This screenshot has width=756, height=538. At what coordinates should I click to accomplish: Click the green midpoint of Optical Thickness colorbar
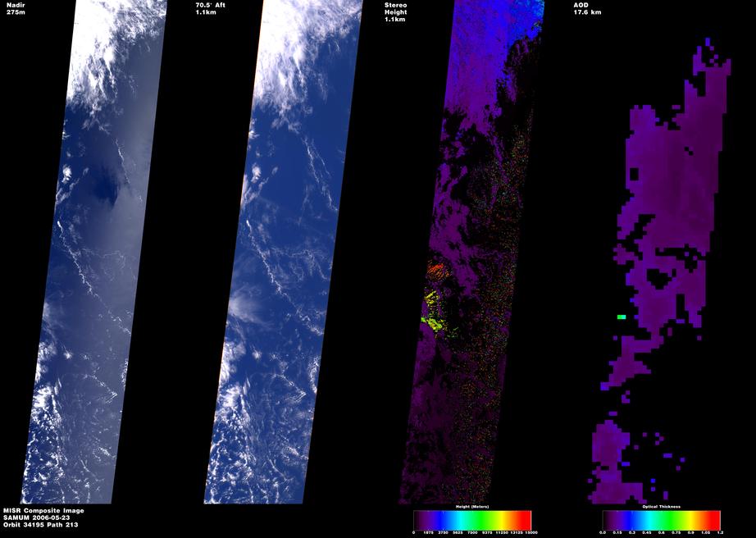click(662, 520)
